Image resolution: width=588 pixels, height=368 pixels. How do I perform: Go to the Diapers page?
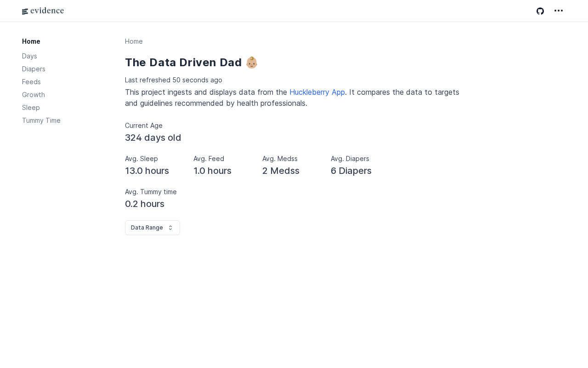point(34,69)
